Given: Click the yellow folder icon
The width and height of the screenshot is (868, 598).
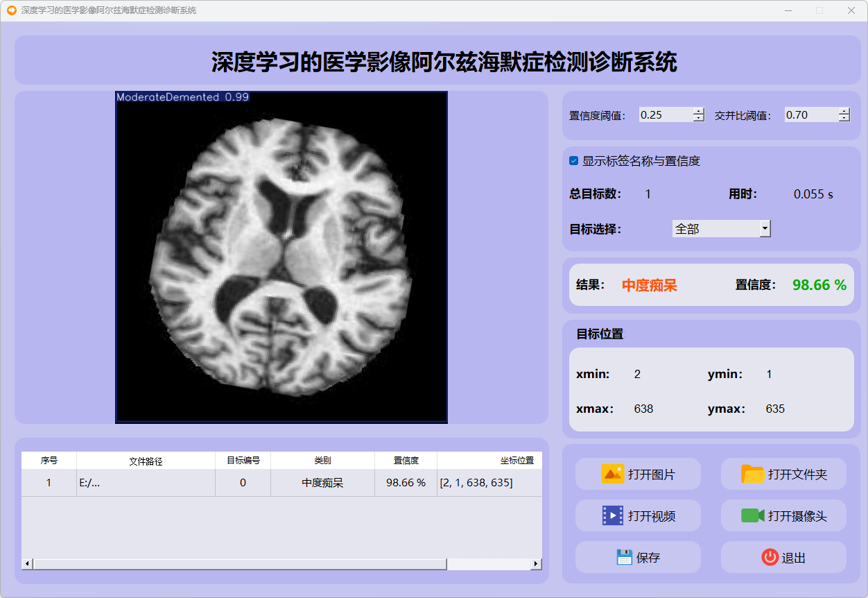Looking at the screenshot, I should pyautogui.click(x=753, y=475).
